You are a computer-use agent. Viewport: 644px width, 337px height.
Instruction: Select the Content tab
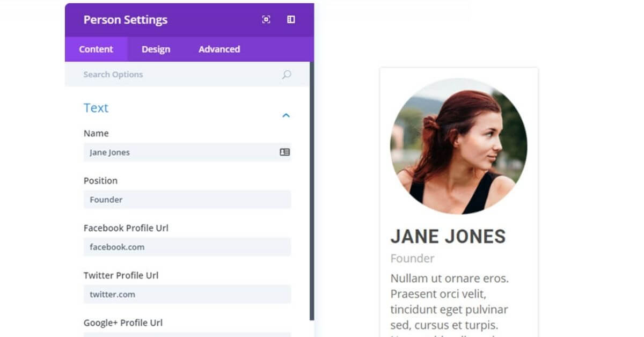click(96, 49)
